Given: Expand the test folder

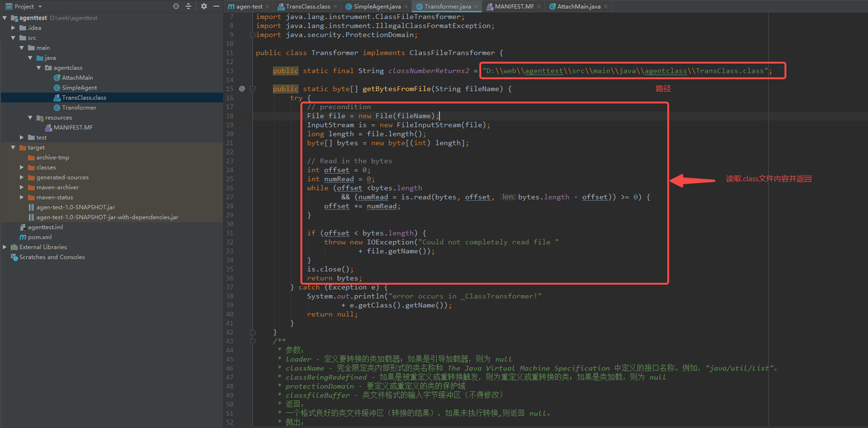Looking at the screenshot, I should (22, 137).
